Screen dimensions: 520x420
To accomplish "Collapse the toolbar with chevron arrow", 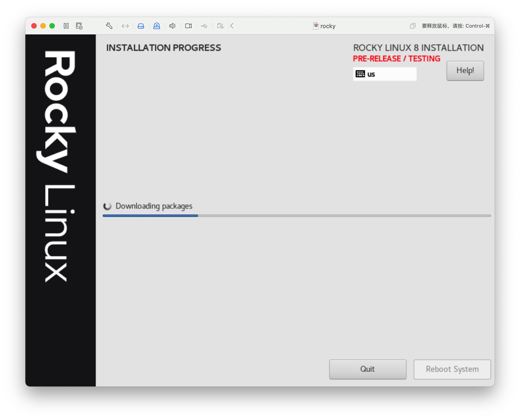I will (232, 26).
